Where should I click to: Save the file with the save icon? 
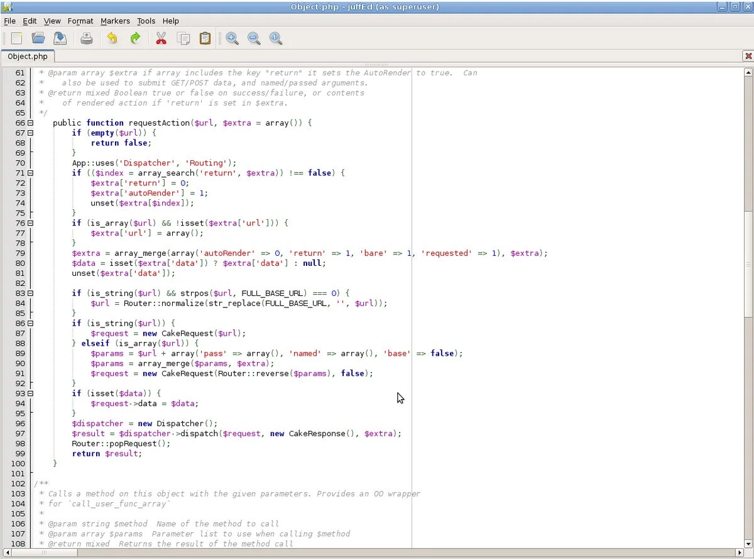pos(60,38)
